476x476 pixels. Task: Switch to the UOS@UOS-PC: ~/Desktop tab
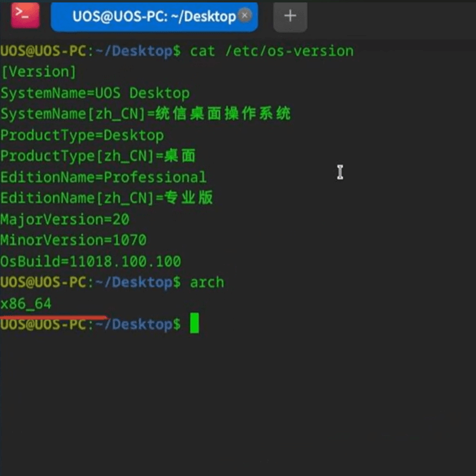pos(154,17)
